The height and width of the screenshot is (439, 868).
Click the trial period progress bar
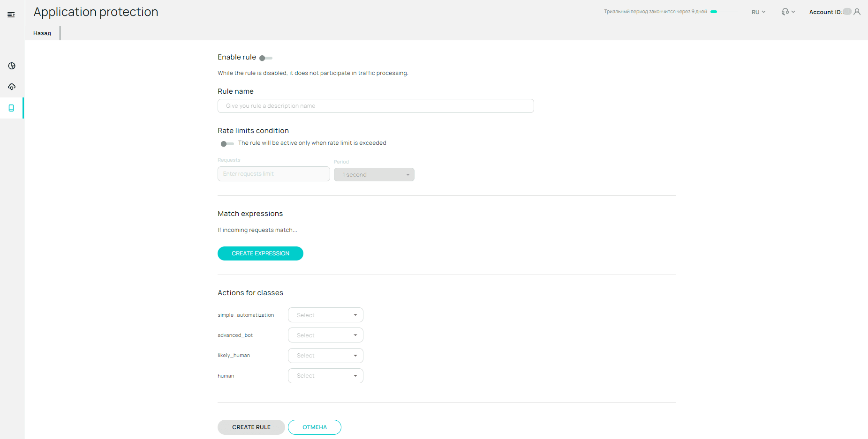(724, 12)
